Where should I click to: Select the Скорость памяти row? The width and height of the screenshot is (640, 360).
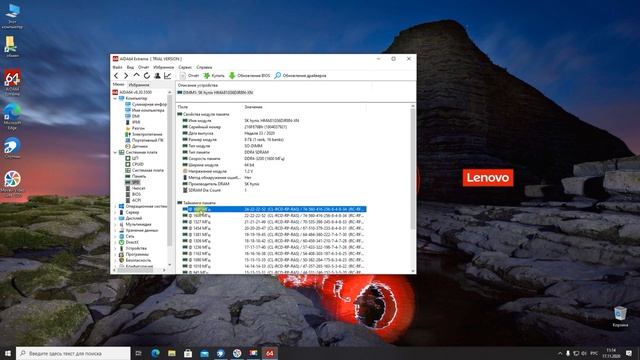(x=271, y=158)
